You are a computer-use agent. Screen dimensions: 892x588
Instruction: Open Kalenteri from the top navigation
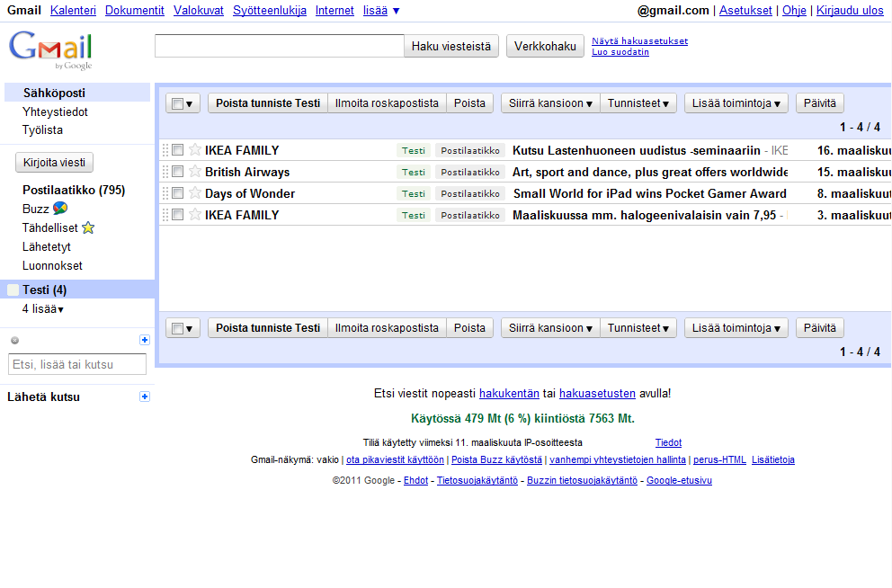pos(73,10)
